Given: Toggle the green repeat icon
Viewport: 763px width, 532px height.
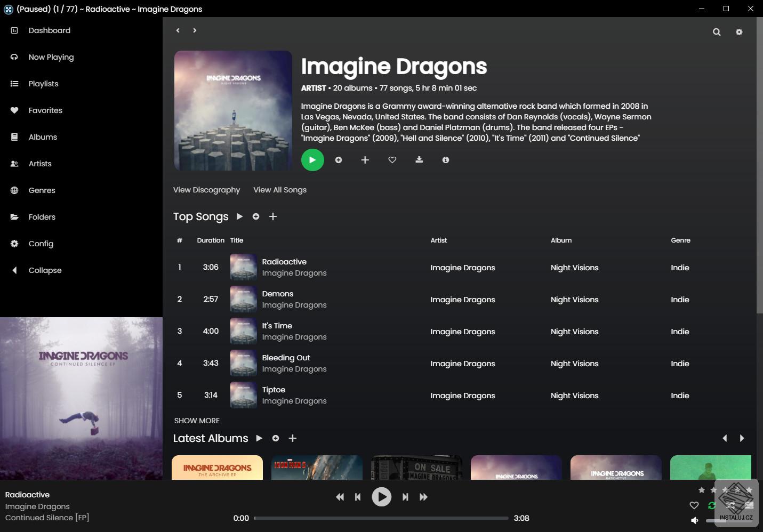Looking at the screenshot, I should tap(712, 505).
